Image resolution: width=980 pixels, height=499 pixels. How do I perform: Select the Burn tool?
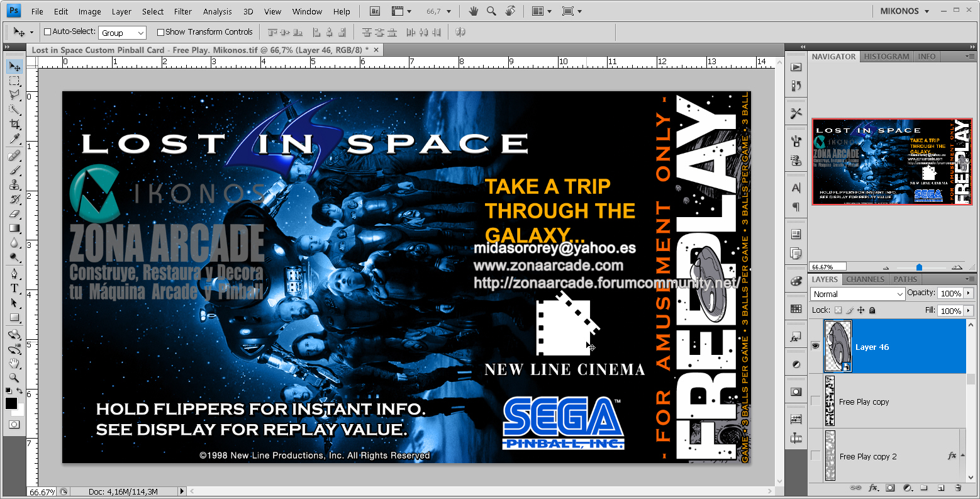(14, 257)
